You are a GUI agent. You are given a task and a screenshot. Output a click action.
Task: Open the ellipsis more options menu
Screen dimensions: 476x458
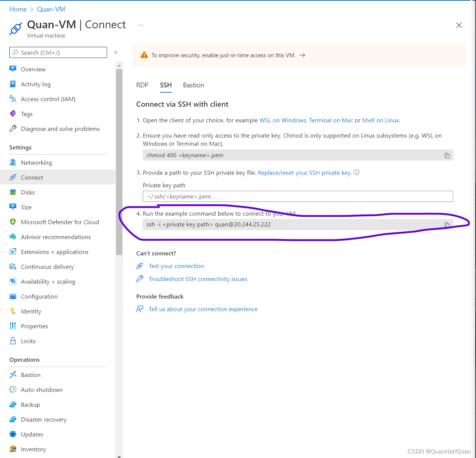click(141, 25)
